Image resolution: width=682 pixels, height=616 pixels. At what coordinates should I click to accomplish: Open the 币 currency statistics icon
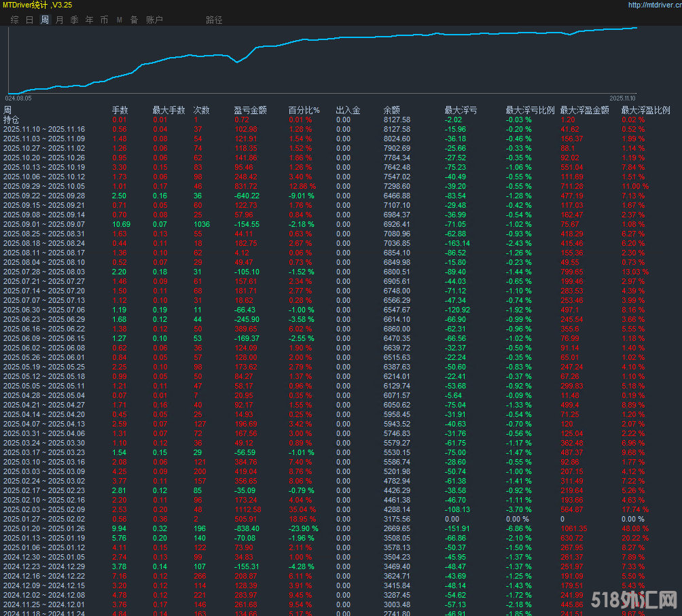point(104,20)
